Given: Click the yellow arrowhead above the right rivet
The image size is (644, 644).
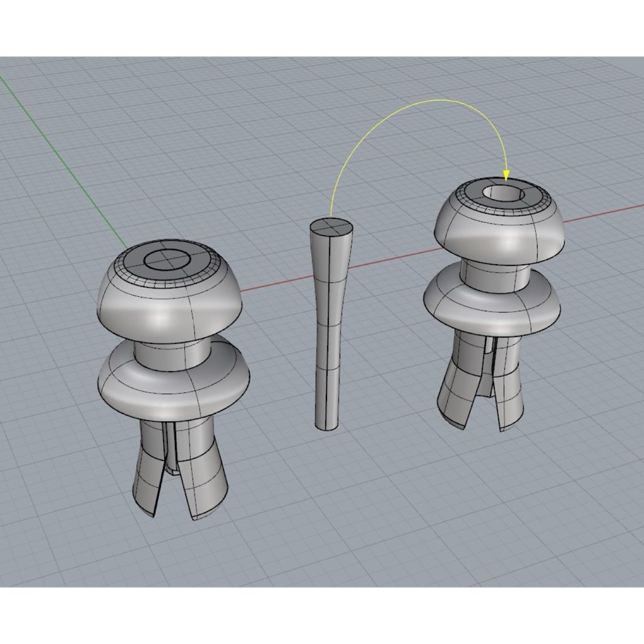Looking at the screenshot, I should click(506, 175).
